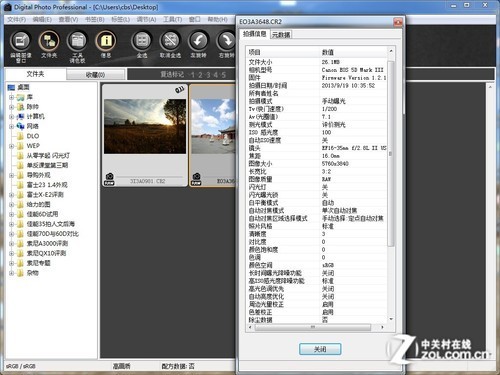Set check mark 1 in the toolbar strip
Viewport: 500px width, 375px height.
click(192, 75)
